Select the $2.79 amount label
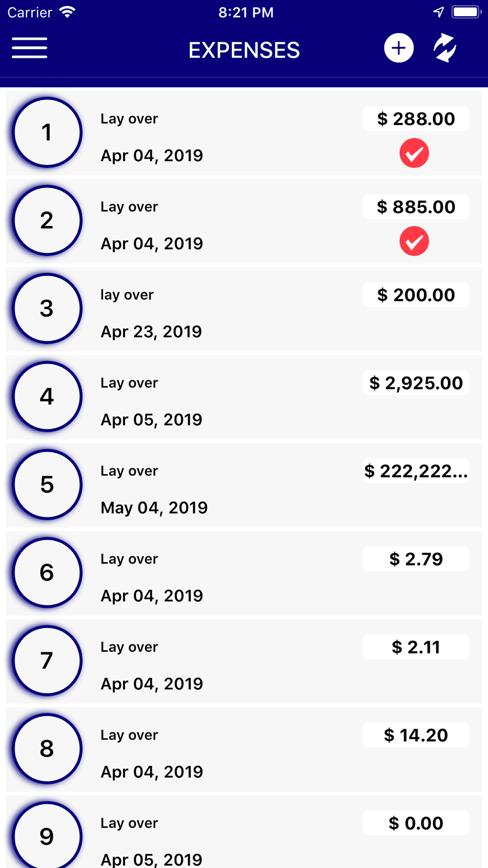488x868 pixels. [x=416, y=559]
